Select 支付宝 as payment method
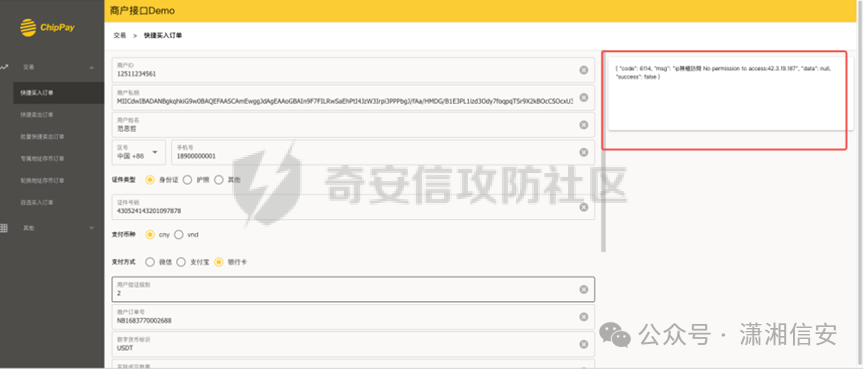The image size is (865, 369). pos(181,262)
